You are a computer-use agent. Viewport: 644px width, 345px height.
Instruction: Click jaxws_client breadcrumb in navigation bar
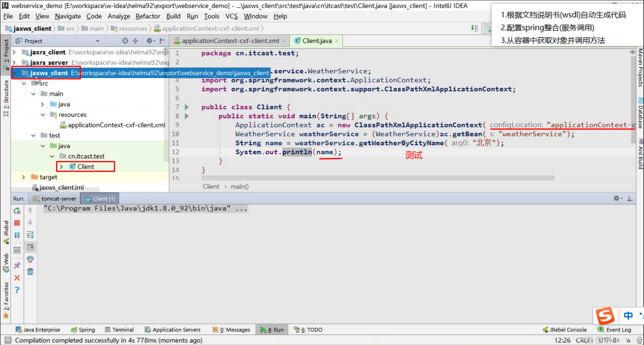28,28
